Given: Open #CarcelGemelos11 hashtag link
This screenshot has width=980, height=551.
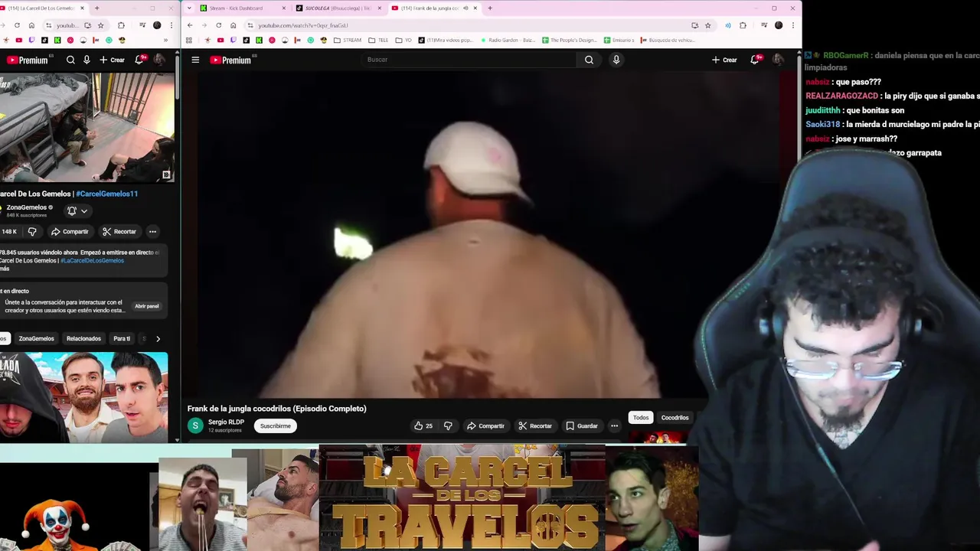Looking at the screenshot, I should (x=107, y=194).
